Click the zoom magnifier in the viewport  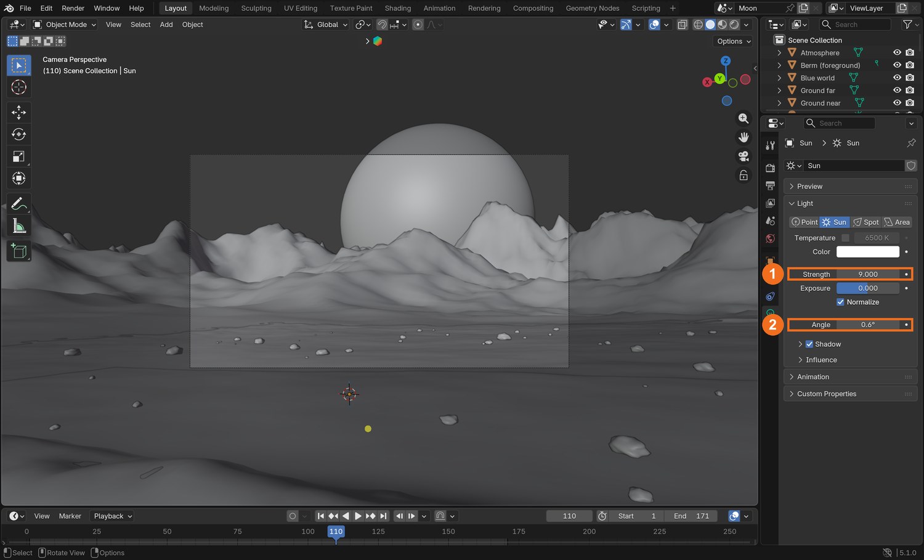(x=744, y=118)
